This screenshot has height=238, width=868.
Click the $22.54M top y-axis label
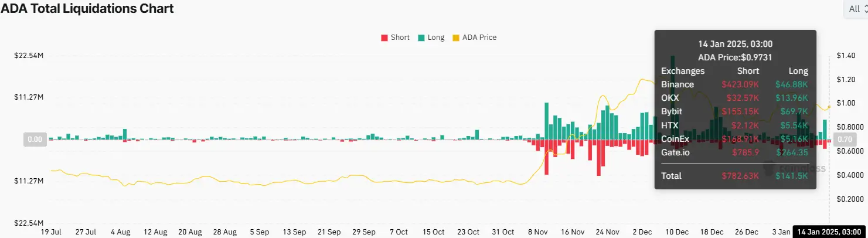tap(29, 56)
